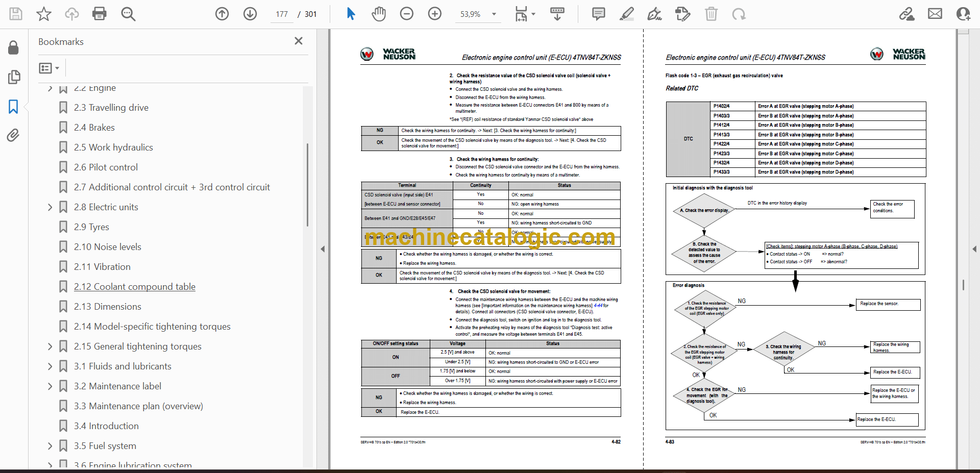Viewport: 980px width, 473px height.
Task: Zoom out with minus button
Action: click(x=407, y=14)
